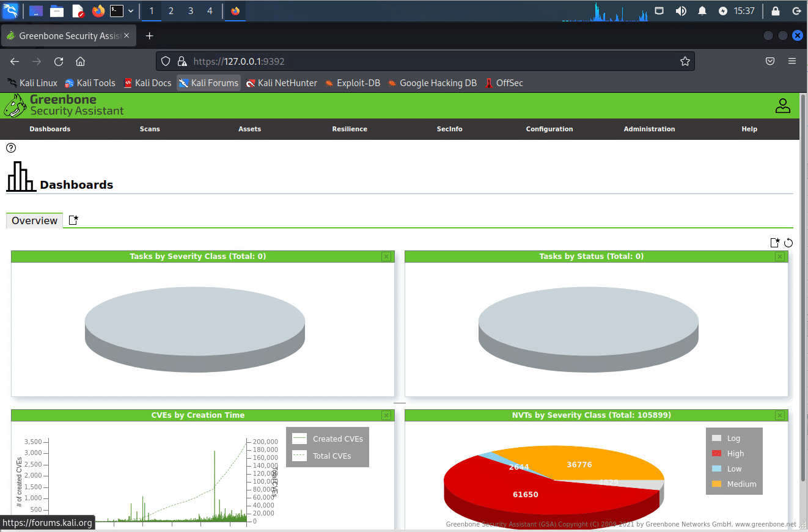Viewport: 808px width, 532px height.
Task: Select the Overview dashboard tab
Action: point(34,220)
